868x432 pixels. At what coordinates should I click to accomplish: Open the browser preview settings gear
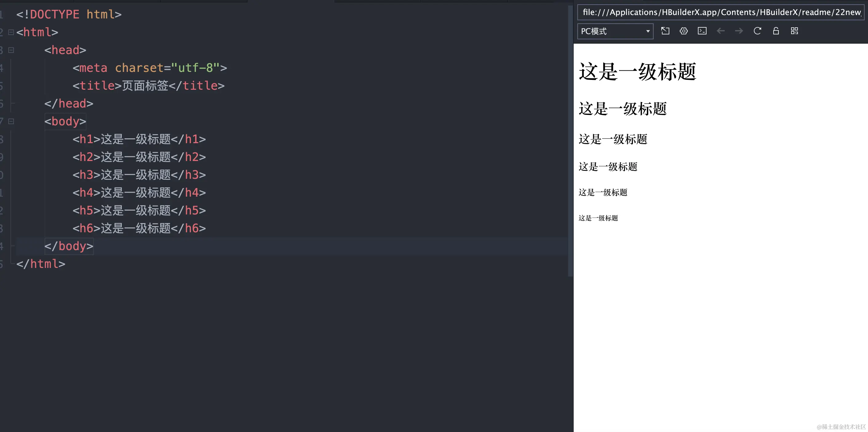[x=684, y=31]
